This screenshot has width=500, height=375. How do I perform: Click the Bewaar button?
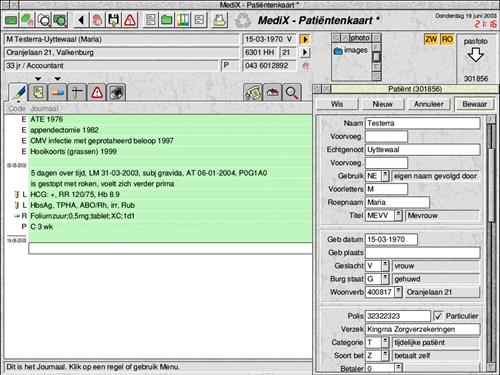474,104
